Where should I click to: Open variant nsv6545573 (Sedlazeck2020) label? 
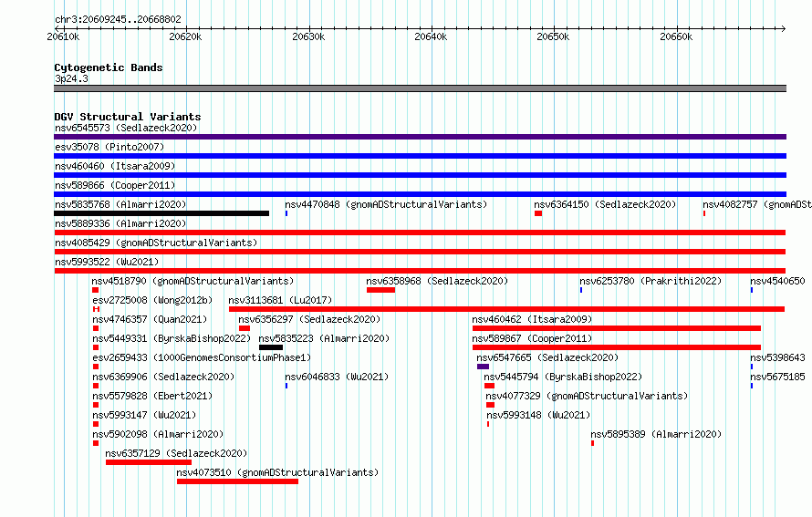point(126,128)
